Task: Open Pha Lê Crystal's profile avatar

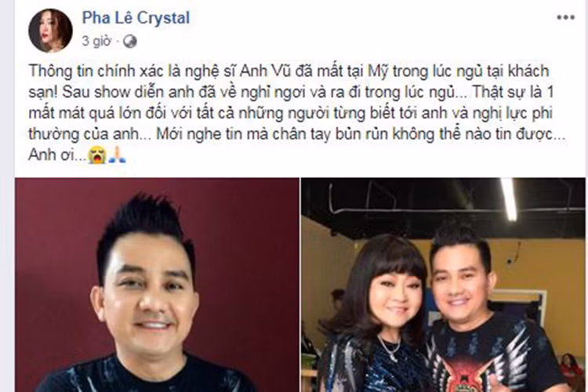Action: click(50, 31)
